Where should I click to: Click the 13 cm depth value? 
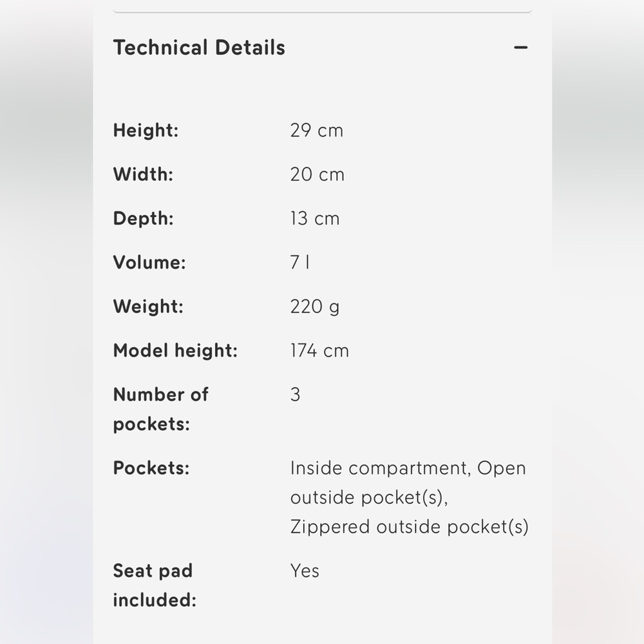(315, 218)
